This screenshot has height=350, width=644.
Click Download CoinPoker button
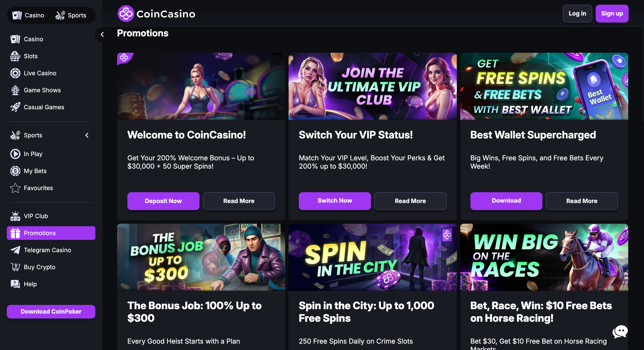51,311
